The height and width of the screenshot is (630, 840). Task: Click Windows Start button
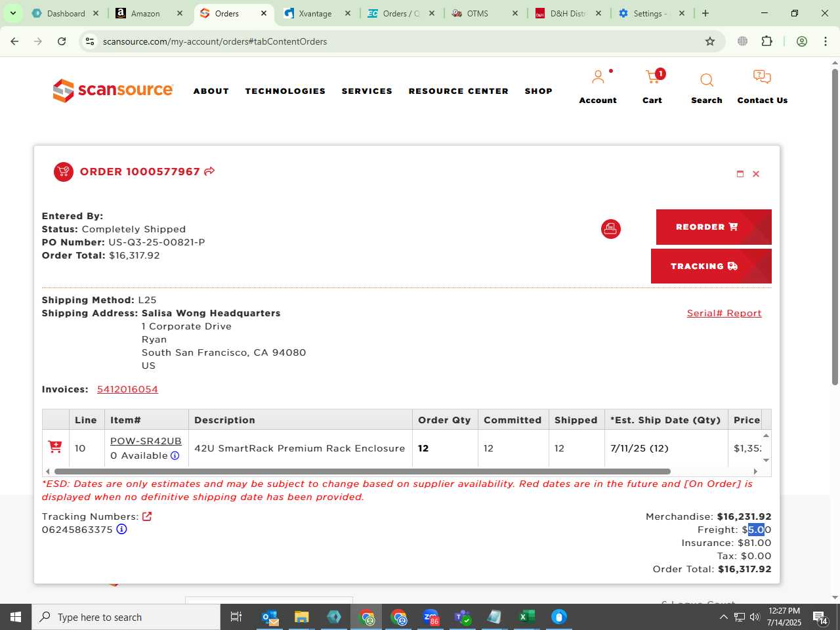point(16,617)
